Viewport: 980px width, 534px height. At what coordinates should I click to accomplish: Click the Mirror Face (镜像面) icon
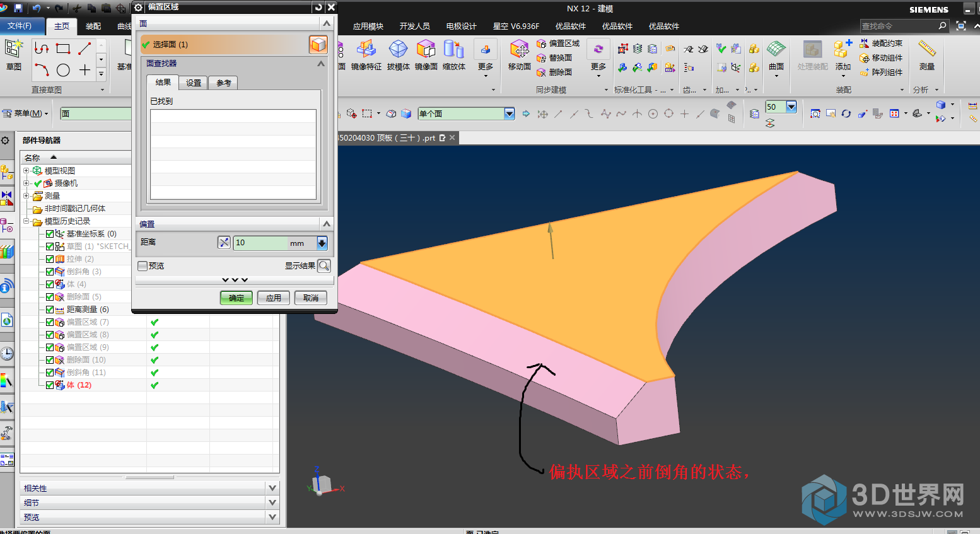pos(426,55)
